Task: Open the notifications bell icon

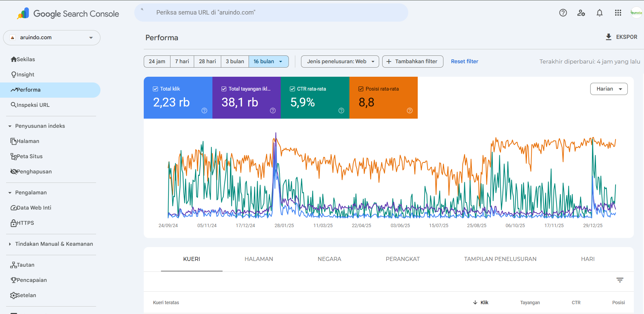Action: click(599, 13)
